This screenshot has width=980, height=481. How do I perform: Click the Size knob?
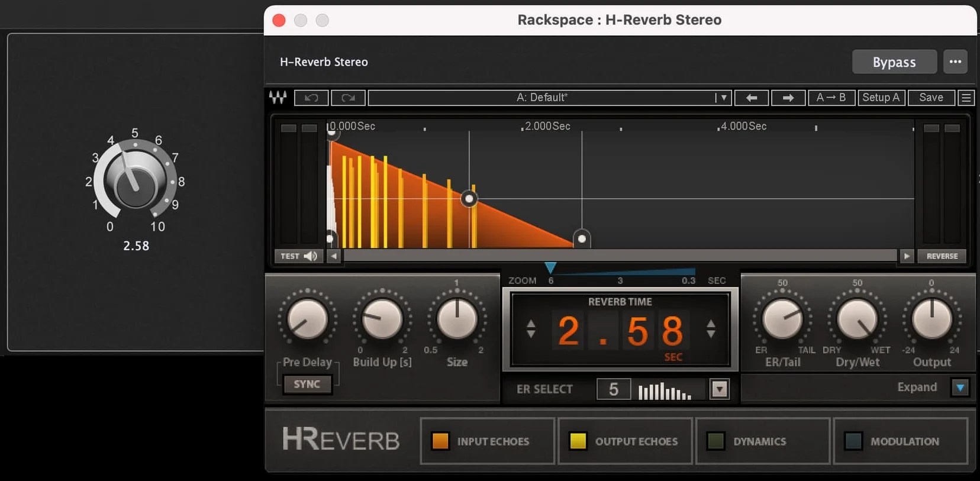pos(457,319)
